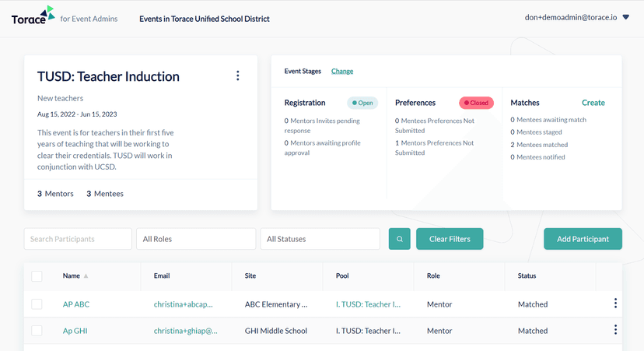Click 'GHI Middle School' cell
Screen dimensions: 644x351
[x=276, y=331]
